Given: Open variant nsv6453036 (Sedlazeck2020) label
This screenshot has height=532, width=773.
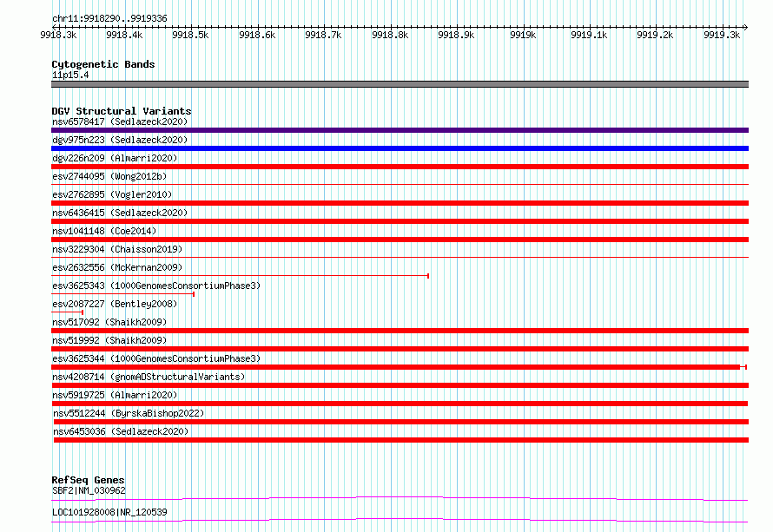Looking at the screenshot, I should tap(121, 431).
